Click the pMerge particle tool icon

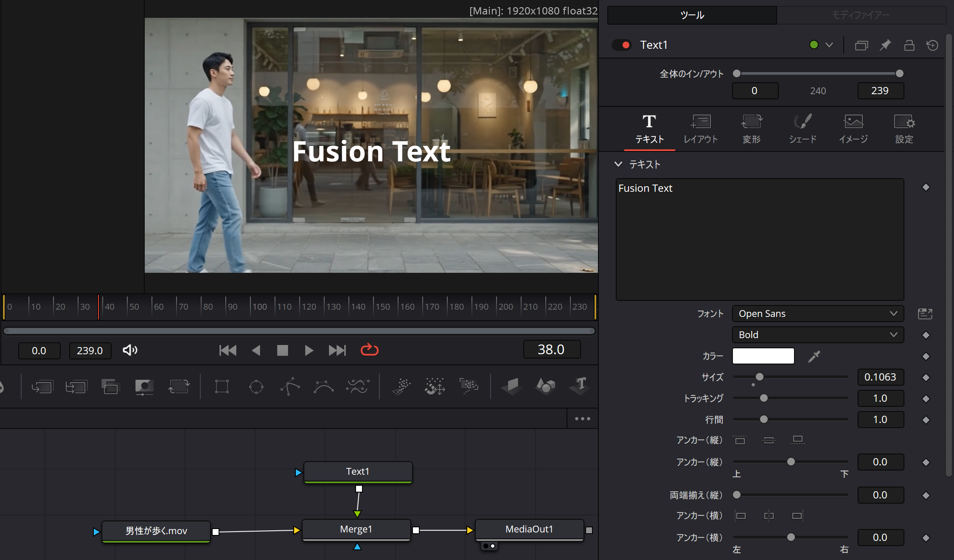(435, 386)
